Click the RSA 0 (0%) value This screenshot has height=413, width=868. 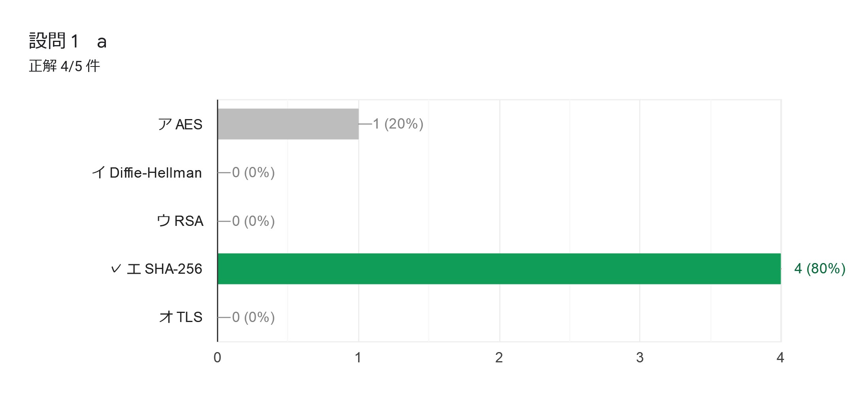click(x=253, y=221)
